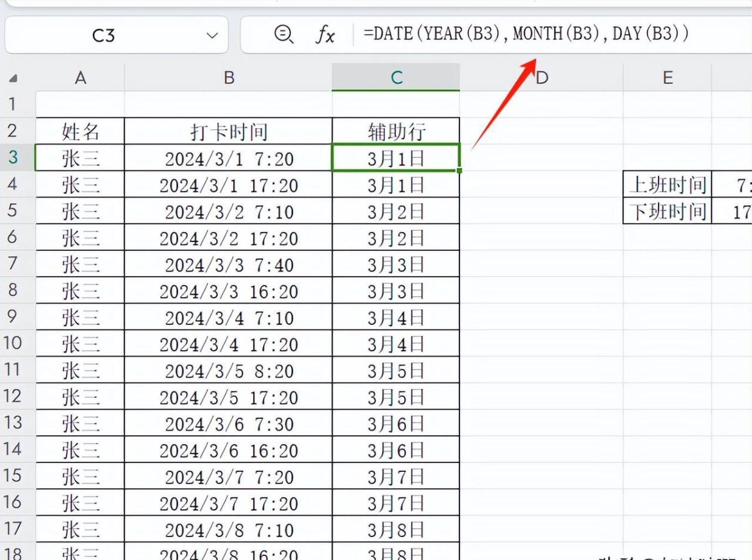Select row 2 header

point(18,130)
